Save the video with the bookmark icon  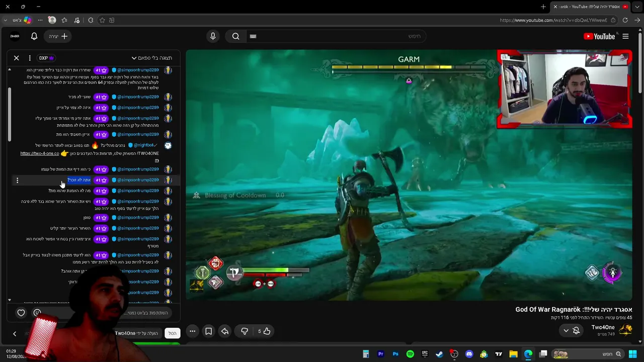point(208,331)
